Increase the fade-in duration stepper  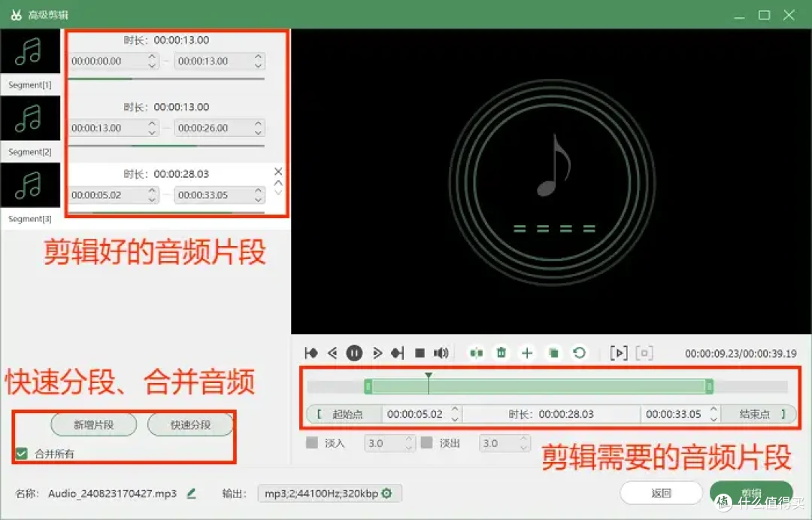[x=408, y=439]
